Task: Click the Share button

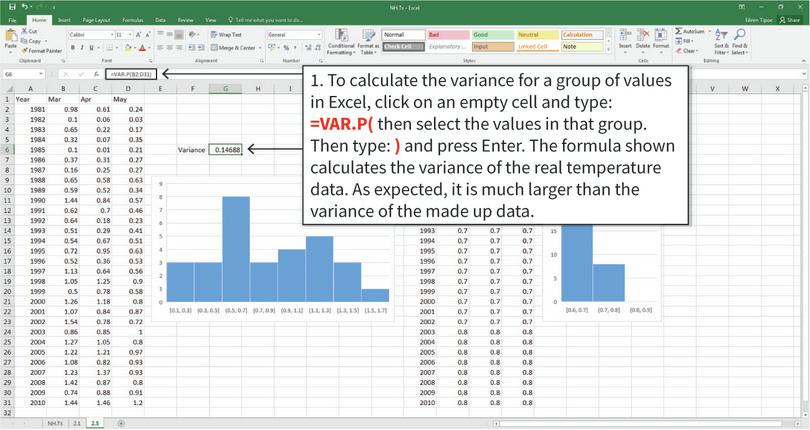Action: (789, 20)
